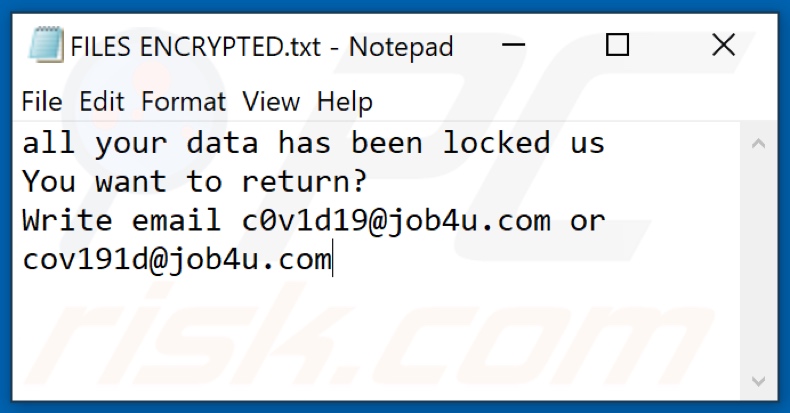Open the Help menu
The height and width of the screenshot is (413, 790).
tap(345, 101)
